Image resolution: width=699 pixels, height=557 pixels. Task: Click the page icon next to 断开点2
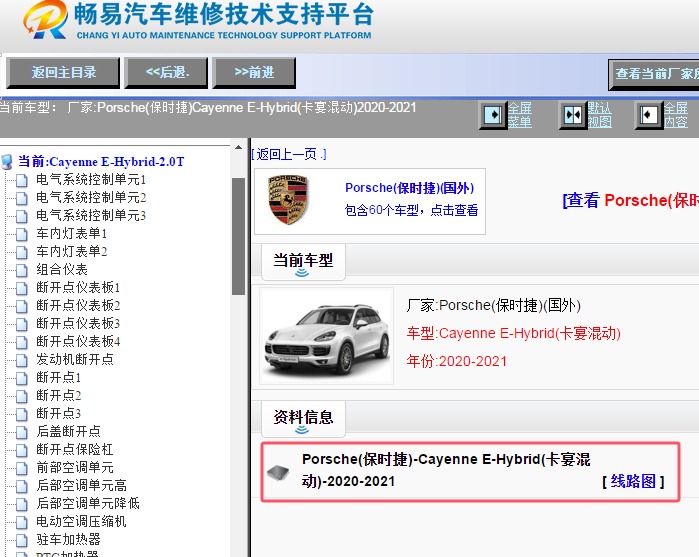(x=21, y=396)
